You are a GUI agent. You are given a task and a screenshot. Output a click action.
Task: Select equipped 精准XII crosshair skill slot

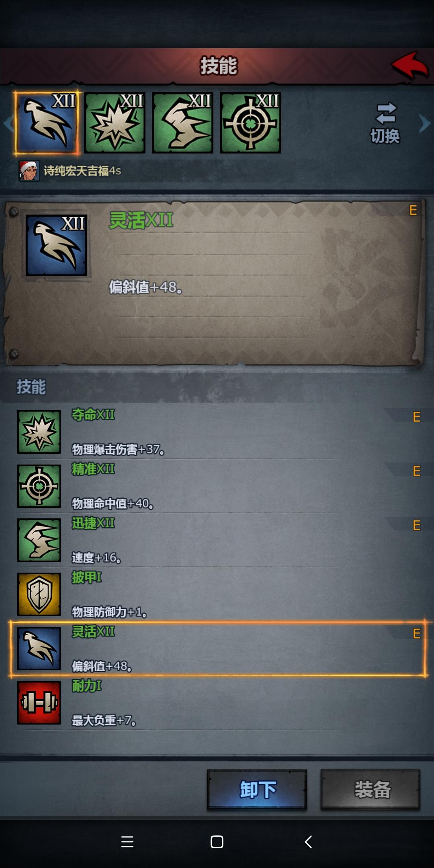(251, 123)
